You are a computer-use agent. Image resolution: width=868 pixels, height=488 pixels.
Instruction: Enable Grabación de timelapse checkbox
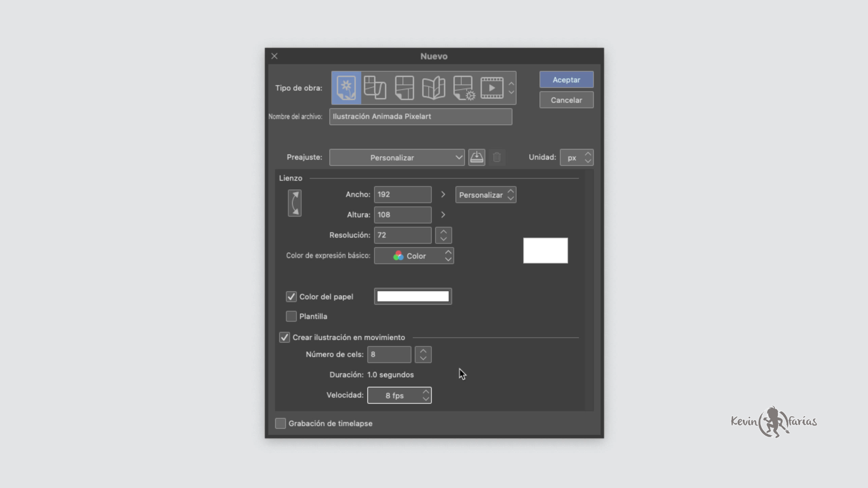pyautogui.click(x=280, y=423)
